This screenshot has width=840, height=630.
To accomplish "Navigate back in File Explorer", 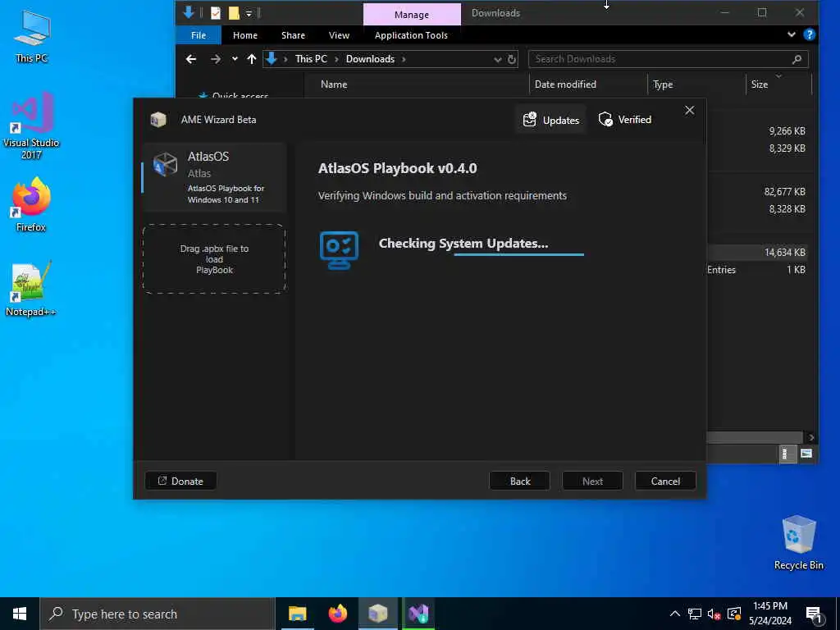I will point(190,59).
